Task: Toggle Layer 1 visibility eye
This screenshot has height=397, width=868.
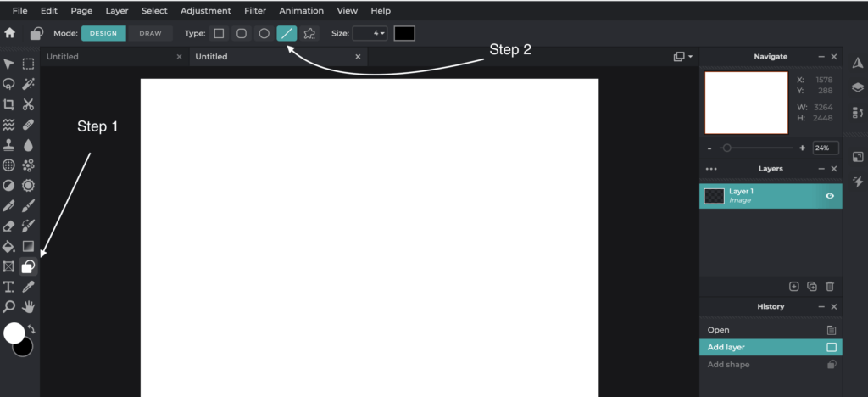Action: click(830, 195)
